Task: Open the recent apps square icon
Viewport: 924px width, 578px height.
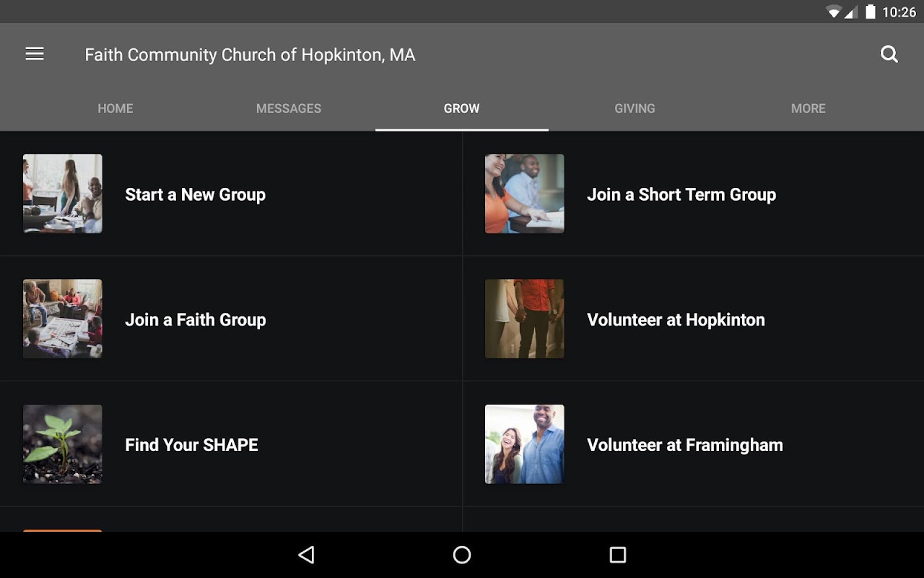Action: (x=618, y=555)
